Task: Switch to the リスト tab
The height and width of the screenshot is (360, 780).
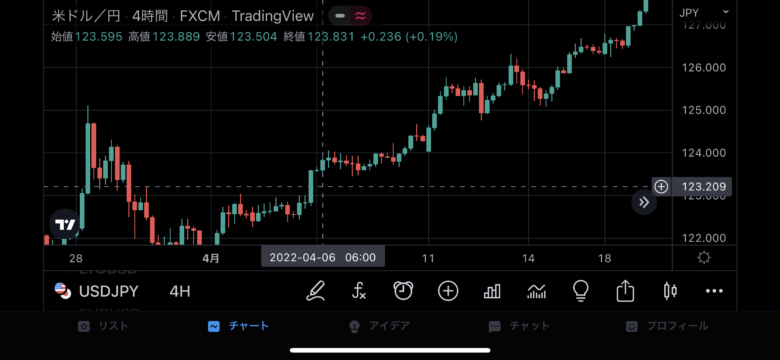Action: 103,326
